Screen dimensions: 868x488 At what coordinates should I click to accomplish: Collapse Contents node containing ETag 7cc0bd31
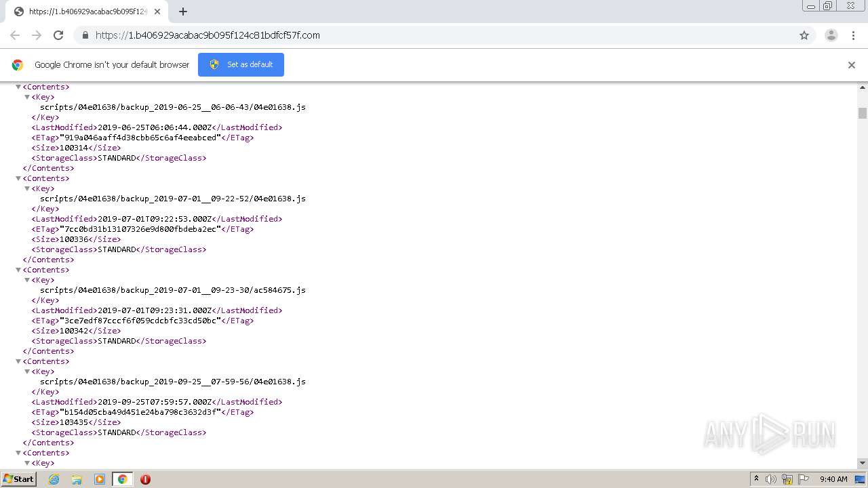18,178
